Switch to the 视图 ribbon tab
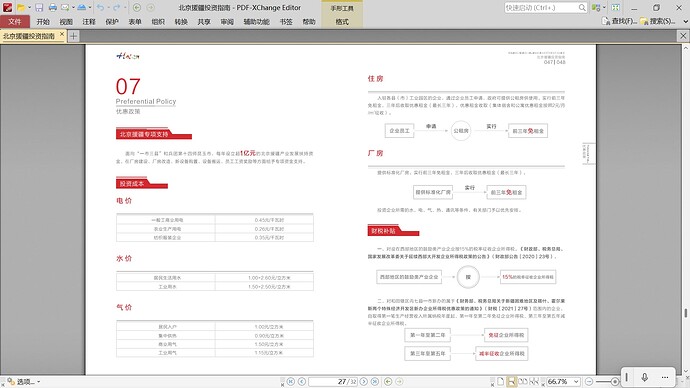The width and height of the screenshot is (690, 388). coord(66,22)
